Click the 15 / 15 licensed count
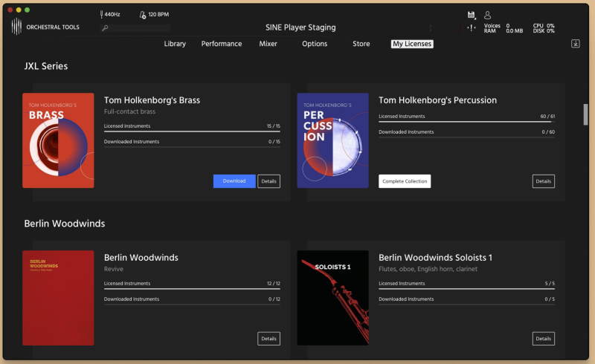 pyautogui.click(x=273, y=126)
